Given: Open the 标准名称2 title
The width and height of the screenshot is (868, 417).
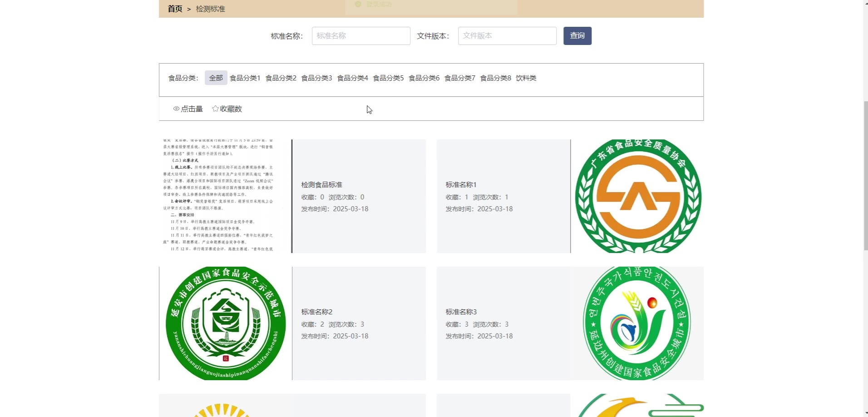Looking at the screenshot, I should point(317,312).
